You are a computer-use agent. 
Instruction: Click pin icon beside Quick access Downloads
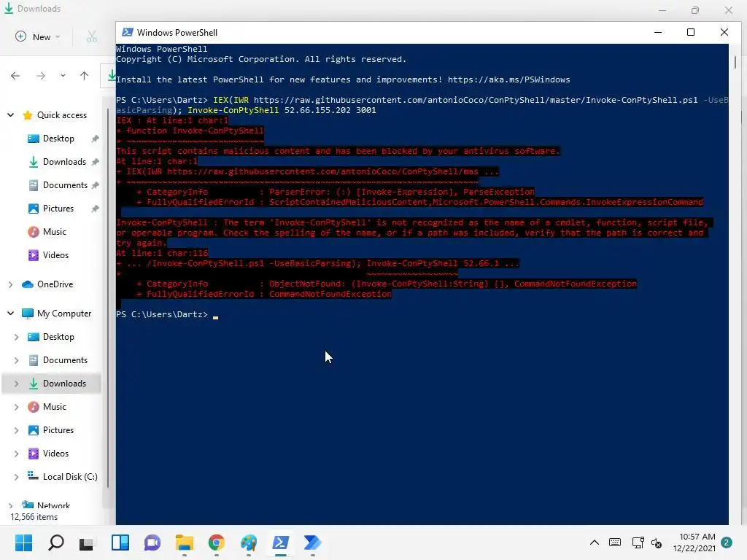[x=96, y=162]
